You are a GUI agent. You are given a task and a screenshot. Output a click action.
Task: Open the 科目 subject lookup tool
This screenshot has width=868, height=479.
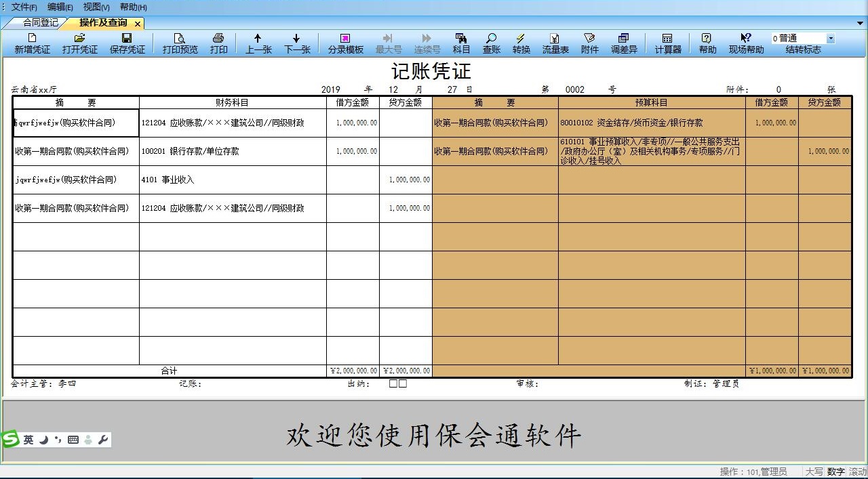click(461, 43)
